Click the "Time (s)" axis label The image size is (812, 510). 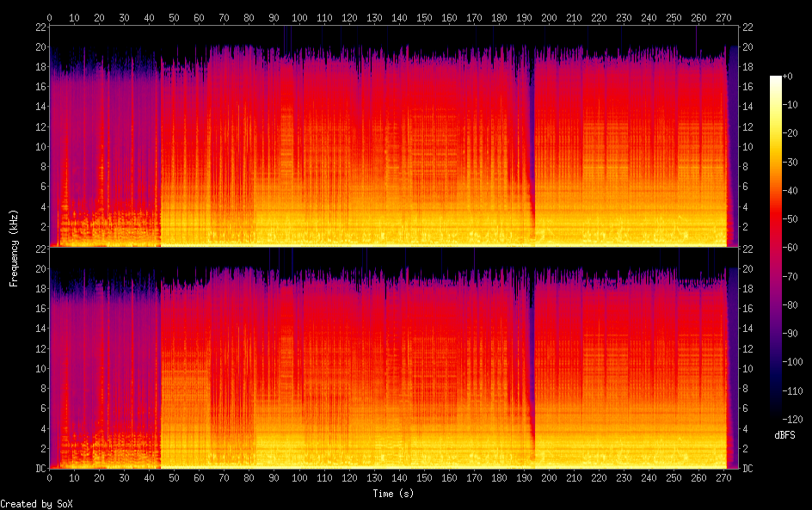[x=393, y=494]
